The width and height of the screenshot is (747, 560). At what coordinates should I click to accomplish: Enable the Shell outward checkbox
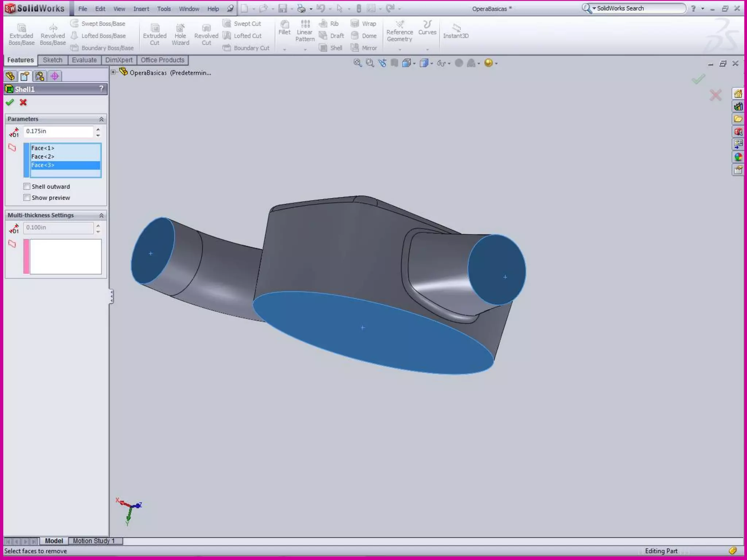[x=27, y=187]
